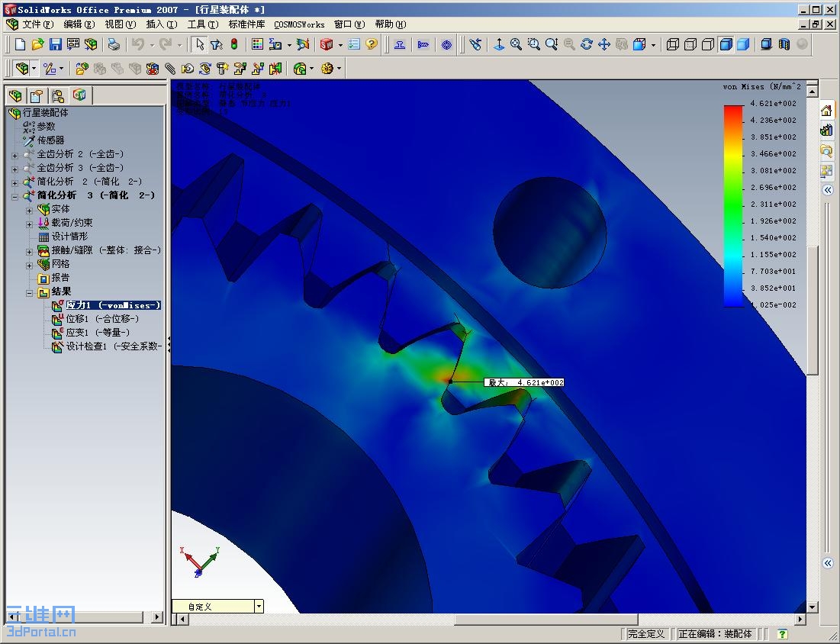
Task: Switch to FeatureManager design tree tab
Action: click(15, 96)
